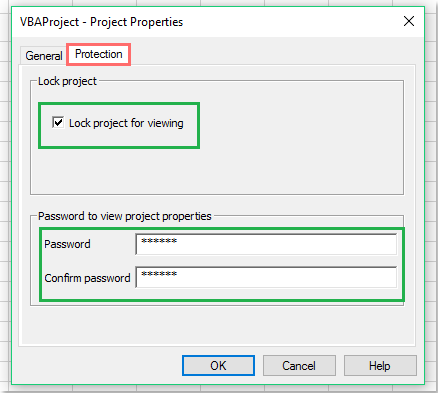Select the Protection tab
This screenshot has height=393, width=438.
tap(99, 54)
